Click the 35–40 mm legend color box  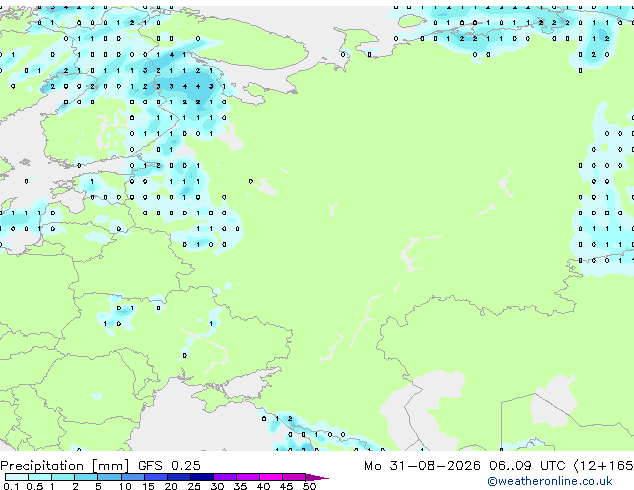(x=248, y=477)
